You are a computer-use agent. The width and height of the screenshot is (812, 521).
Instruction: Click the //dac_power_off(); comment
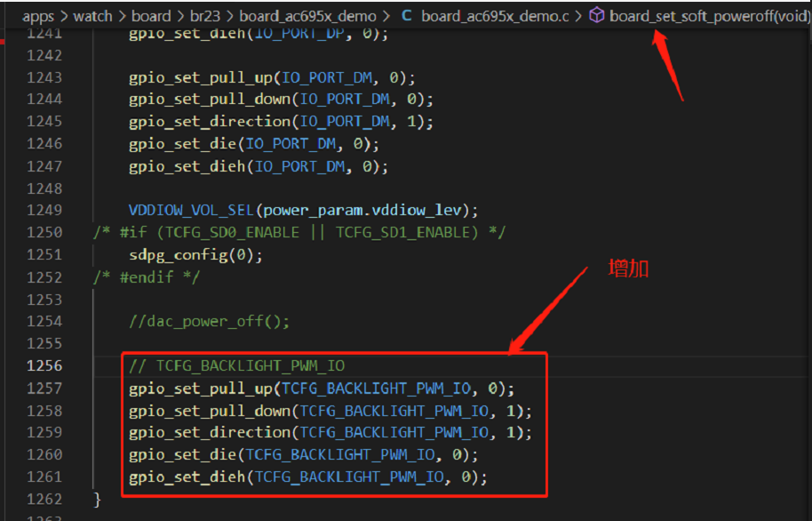pos(209,322)
